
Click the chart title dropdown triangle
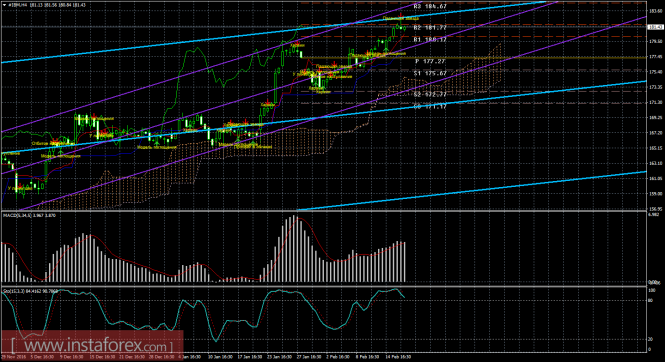[4, 5]
